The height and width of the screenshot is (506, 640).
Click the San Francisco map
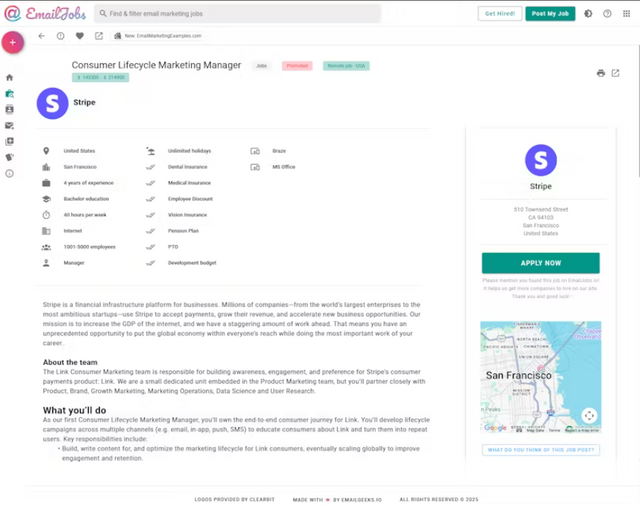click(540, 377)
